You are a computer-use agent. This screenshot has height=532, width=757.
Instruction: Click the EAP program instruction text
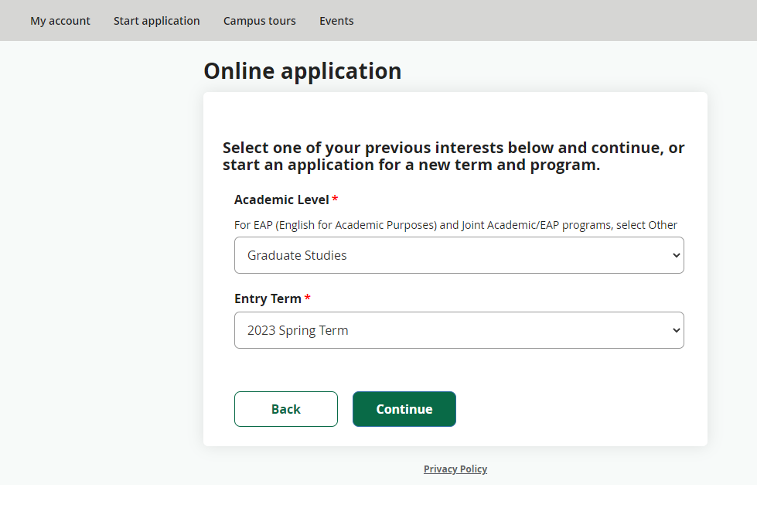tap(455, 225)
